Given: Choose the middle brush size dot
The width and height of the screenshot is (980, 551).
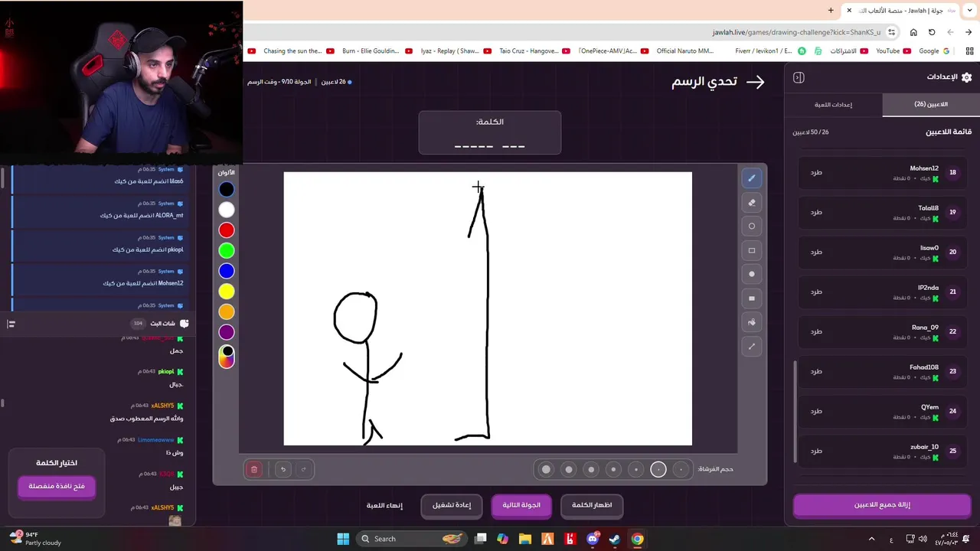Looking at the screenshot, I should pyautogui.click(x=613, y=469).
